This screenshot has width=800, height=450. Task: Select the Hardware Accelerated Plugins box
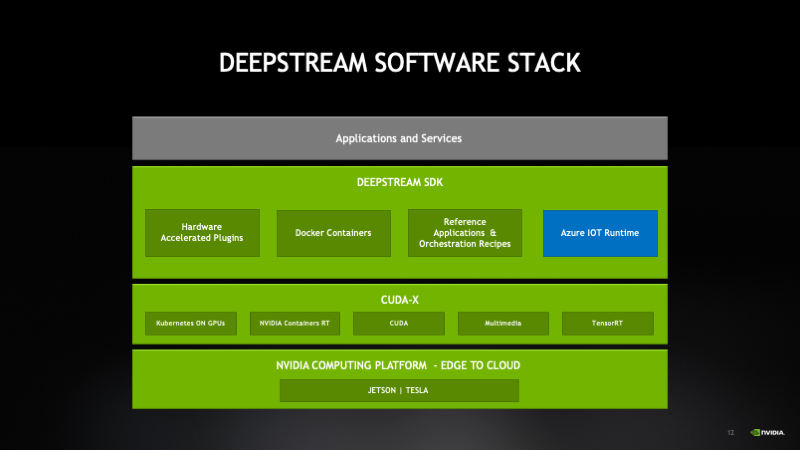[x=202, y=233]
